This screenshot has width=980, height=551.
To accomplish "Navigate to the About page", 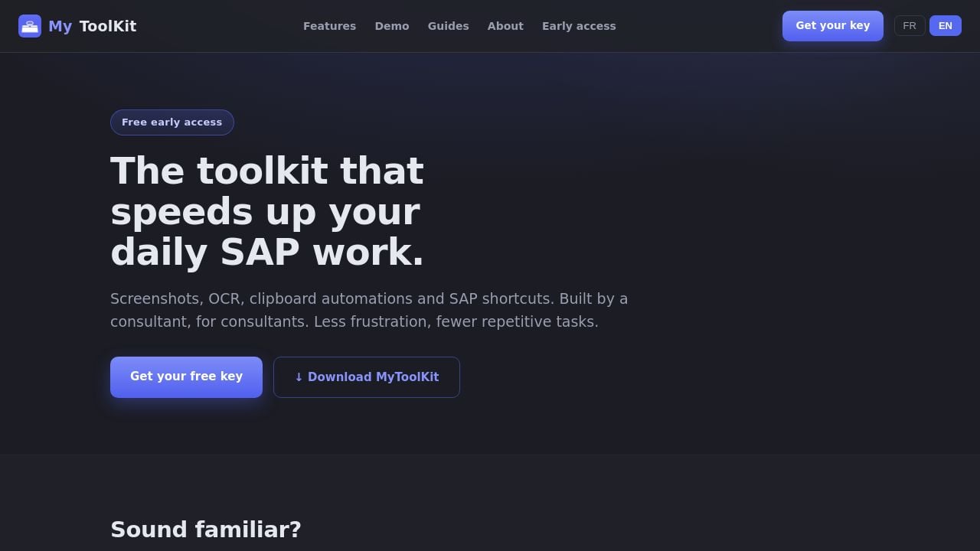I will (x=505, y=26).
